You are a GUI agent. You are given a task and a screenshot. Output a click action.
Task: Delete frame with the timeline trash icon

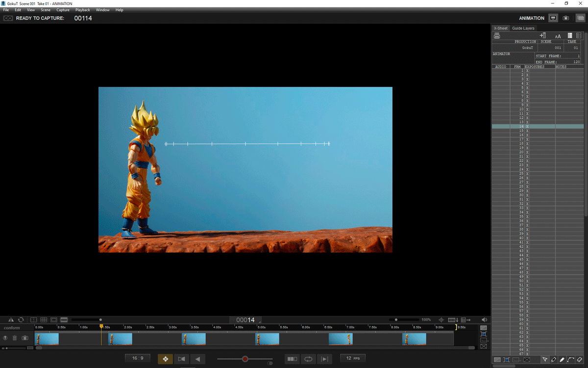15,338
